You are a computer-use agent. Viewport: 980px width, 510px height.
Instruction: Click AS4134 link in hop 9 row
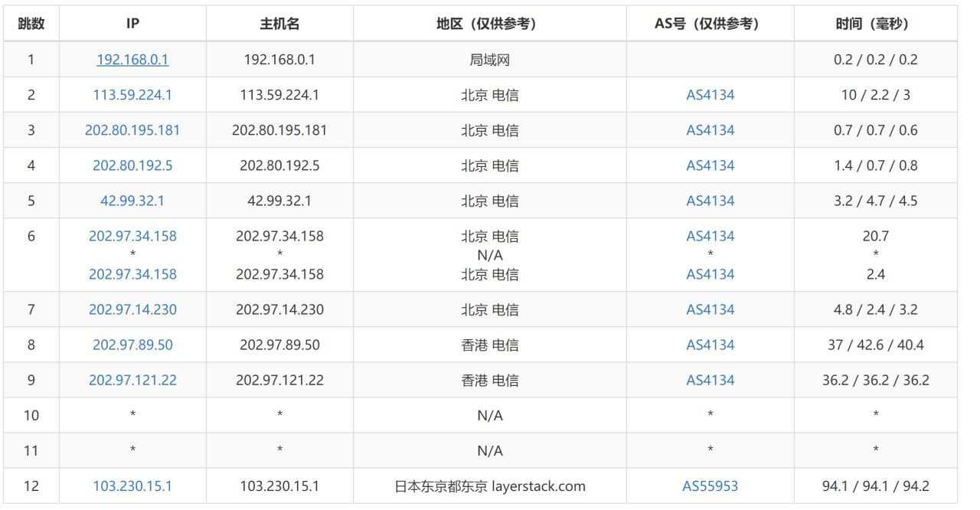710,380
